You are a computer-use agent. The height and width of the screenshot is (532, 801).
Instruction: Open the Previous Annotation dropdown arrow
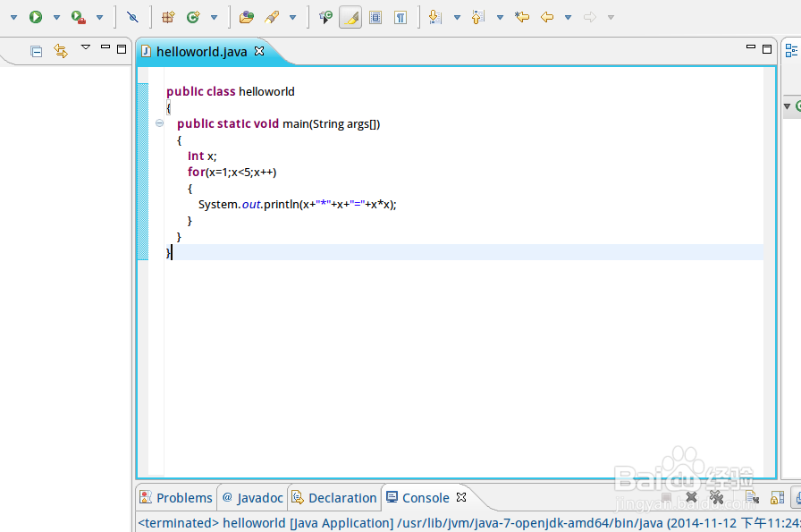(500, 17)
